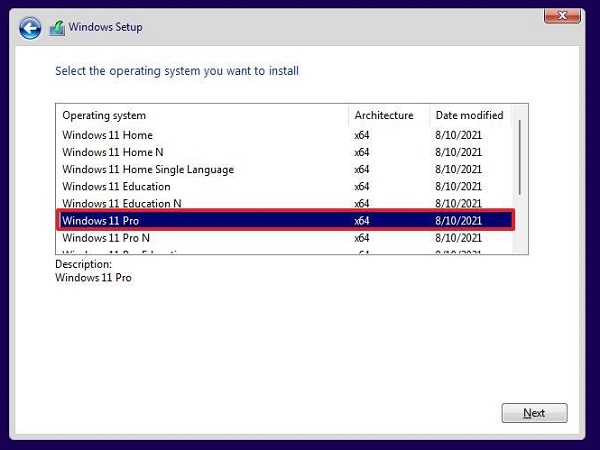Select the highlighted Windows 11 Pro row
The image size is (600, 450).
[285, 220]
